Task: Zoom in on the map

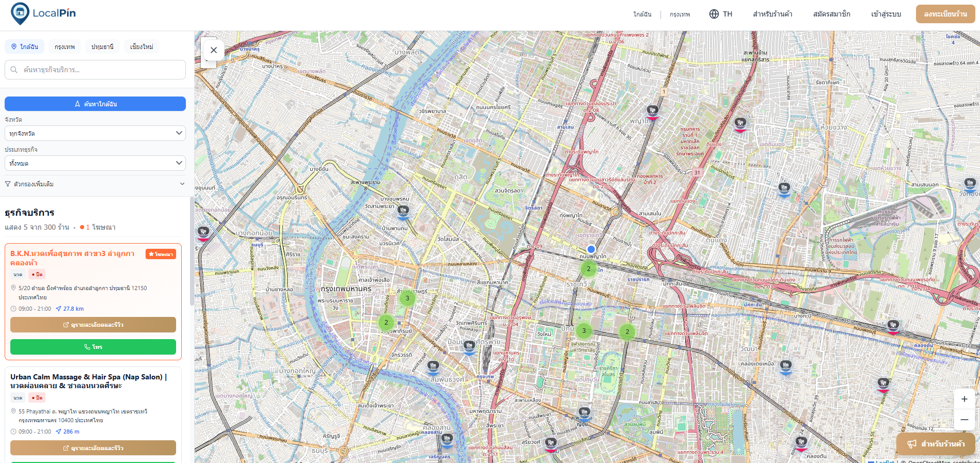Action: 964,399
